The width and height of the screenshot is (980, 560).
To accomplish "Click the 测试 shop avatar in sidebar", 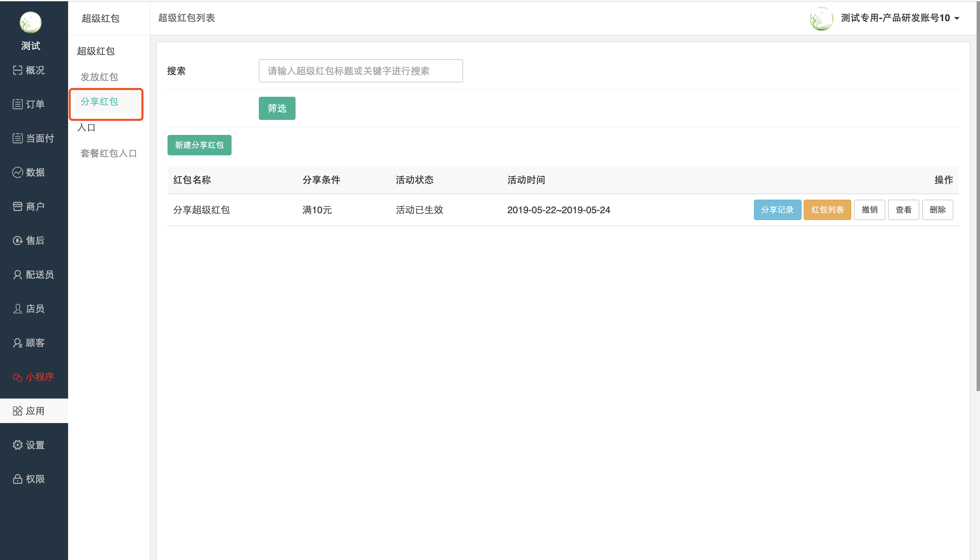I will click(30, 22).
